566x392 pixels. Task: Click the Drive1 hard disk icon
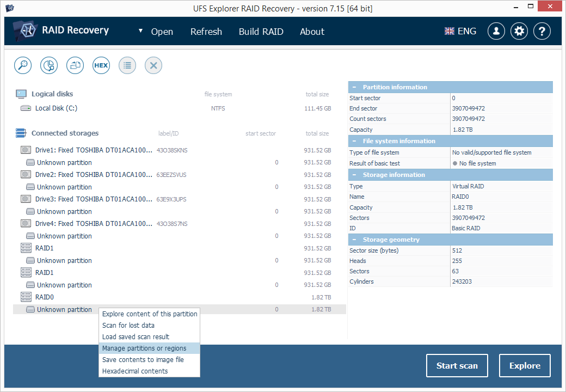click(26, 150)
